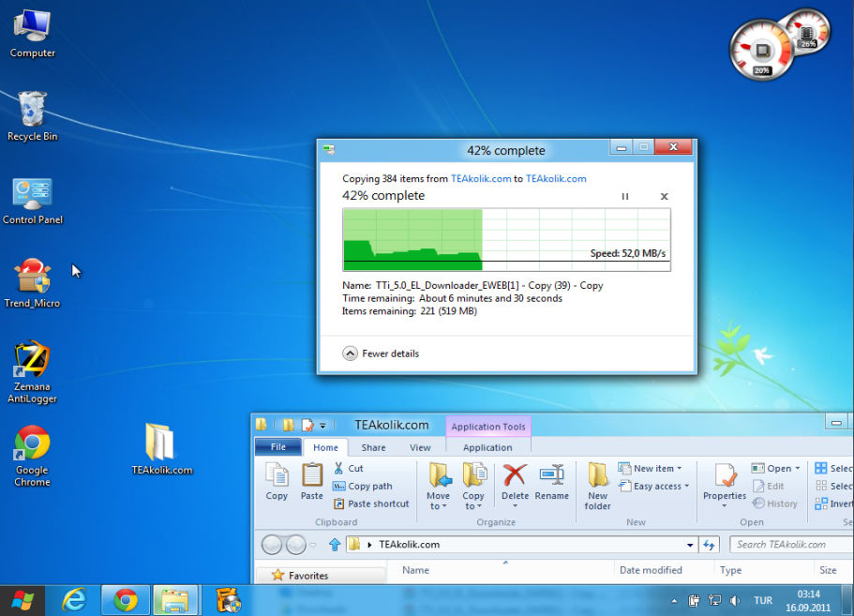Open the destination TEAkolik.com link

(x=556, y=179)
